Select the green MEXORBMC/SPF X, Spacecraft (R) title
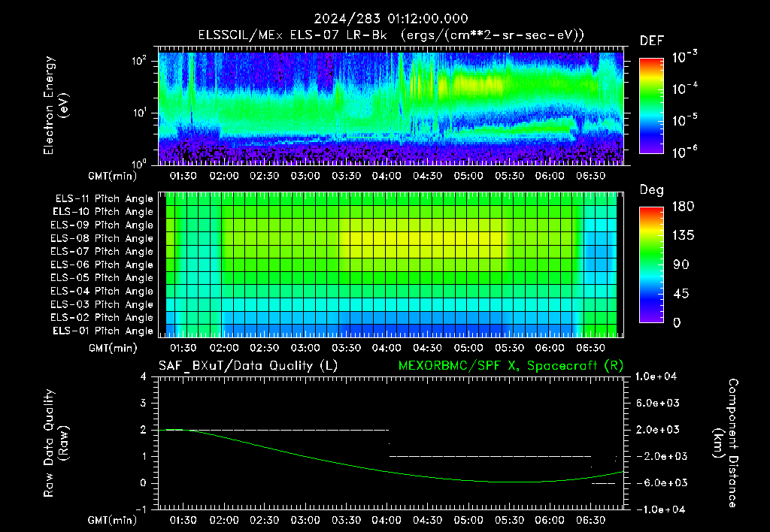The height and width of the screenshot is (532, 770). click(511, 366)
